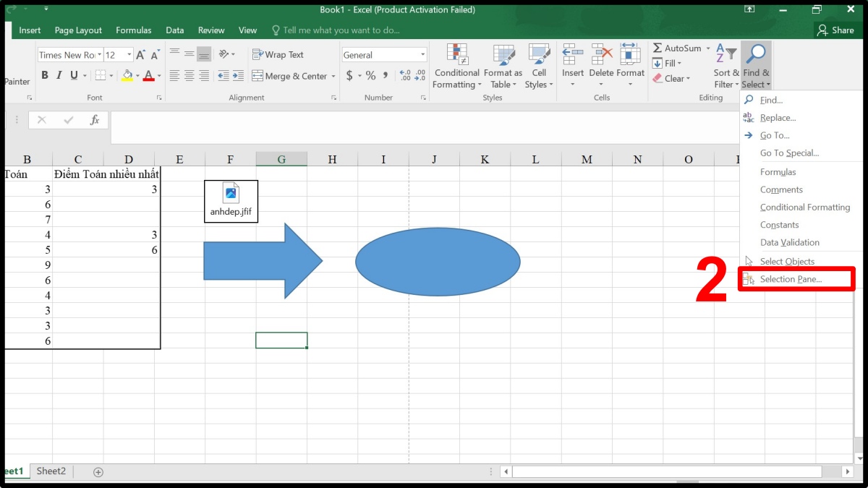This screenshot has height=488, width=868.
Task: Click the Increase Decimal icon
Action: pyautogui.click(x=405, y=74)
